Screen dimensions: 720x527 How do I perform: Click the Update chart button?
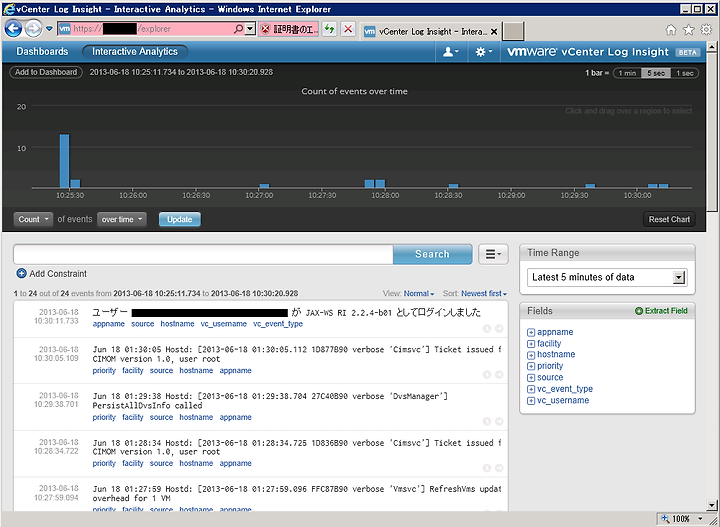[x=180, y=219]
